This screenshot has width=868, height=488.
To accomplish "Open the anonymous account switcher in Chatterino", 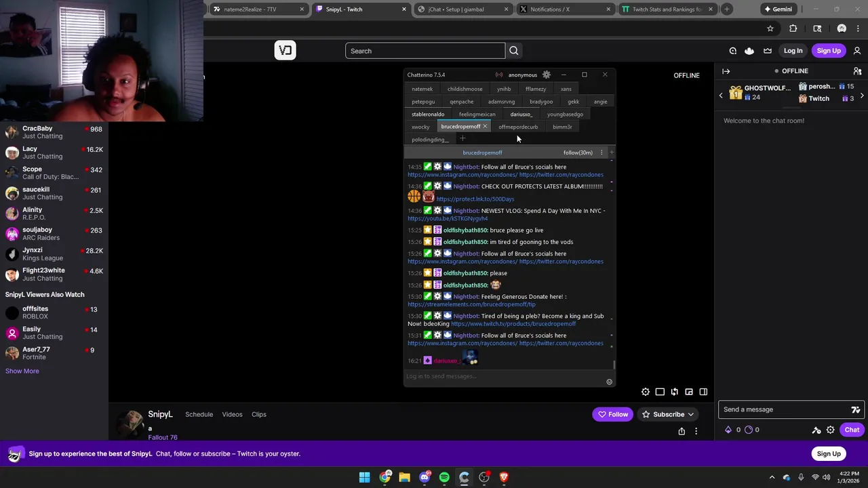I will (522, 75).
